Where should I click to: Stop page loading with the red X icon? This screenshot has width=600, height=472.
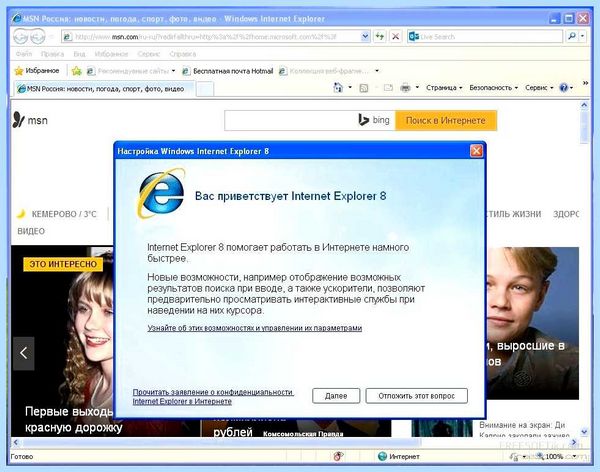pos(396,37)
